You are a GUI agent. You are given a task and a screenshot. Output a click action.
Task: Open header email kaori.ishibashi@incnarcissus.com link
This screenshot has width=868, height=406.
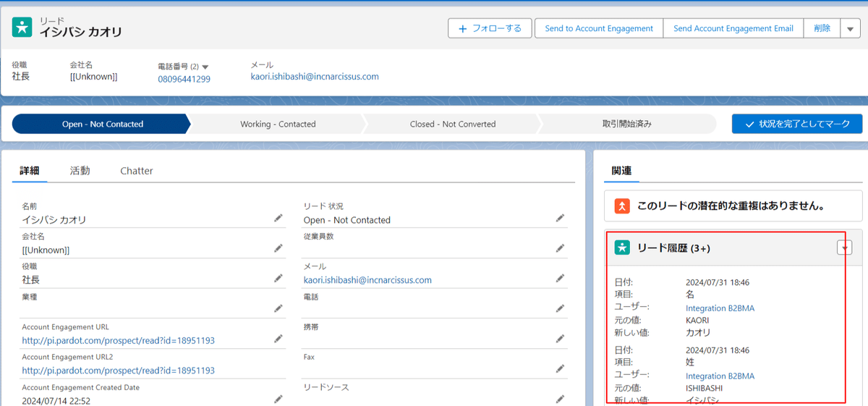[x=315, y=76]
